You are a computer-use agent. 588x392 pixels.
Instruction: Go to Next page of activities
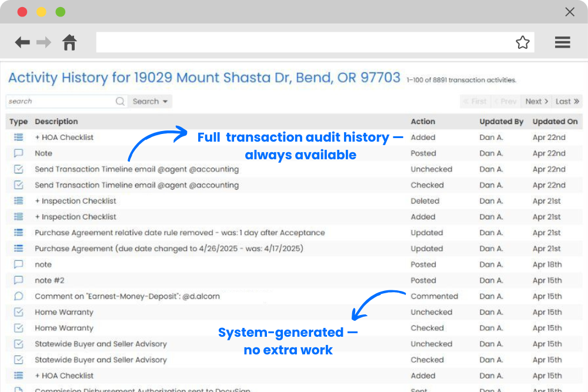pyautogui.click(x=537, y=101)
